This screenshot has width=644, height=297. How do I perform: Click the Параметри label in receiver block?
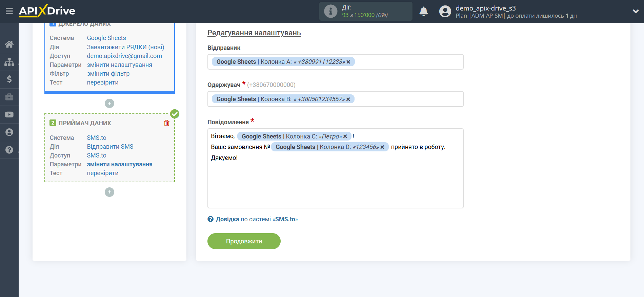(x=65, y=164)
